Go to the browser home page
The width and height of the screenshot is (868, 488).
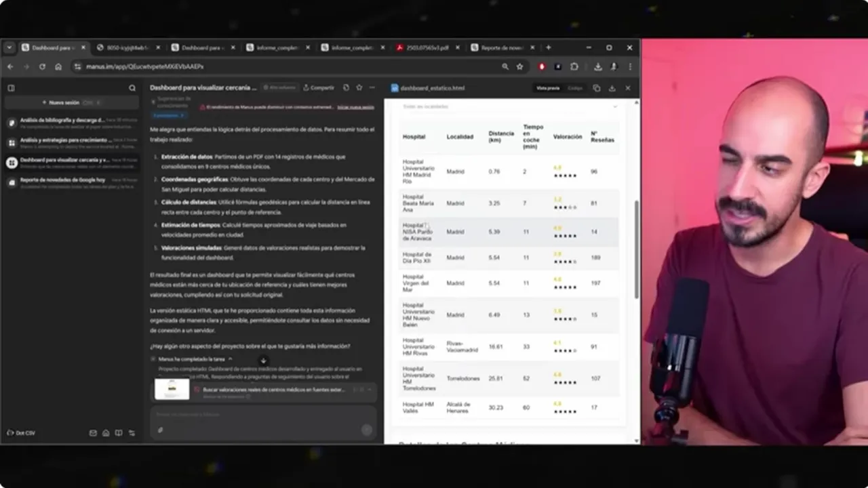point(58,66)
